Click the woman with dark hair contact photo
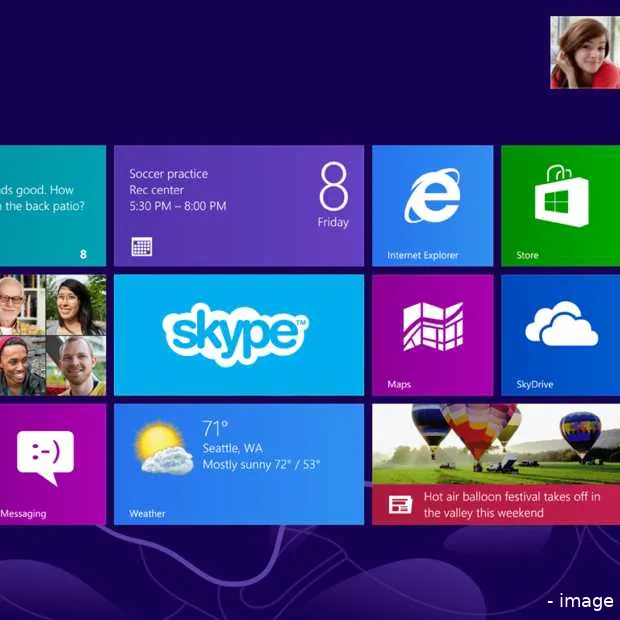This screenshot has height=620, width=620. pyautogui.click(x=76, y=304)
